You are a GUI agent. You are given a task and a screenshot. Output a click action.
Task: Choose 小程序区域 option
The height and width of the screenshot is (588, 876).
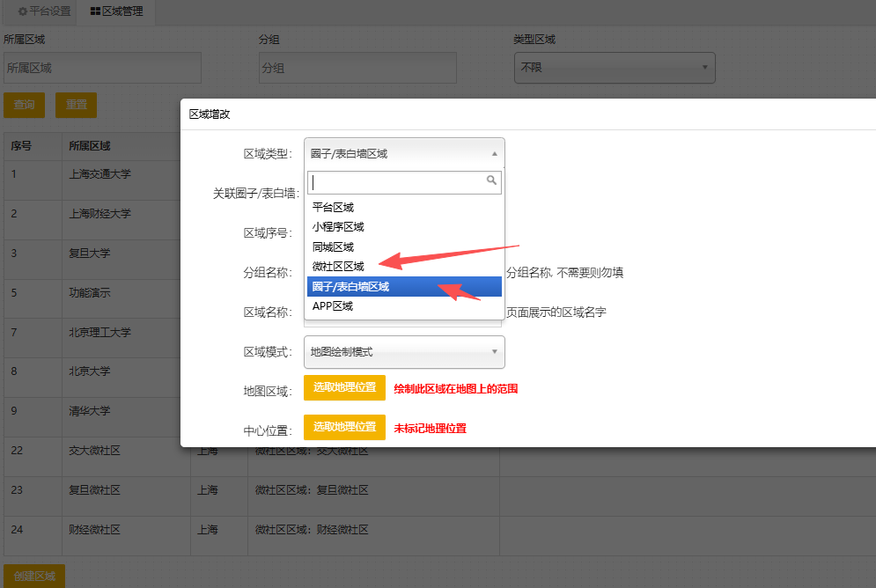pos(338,227)
